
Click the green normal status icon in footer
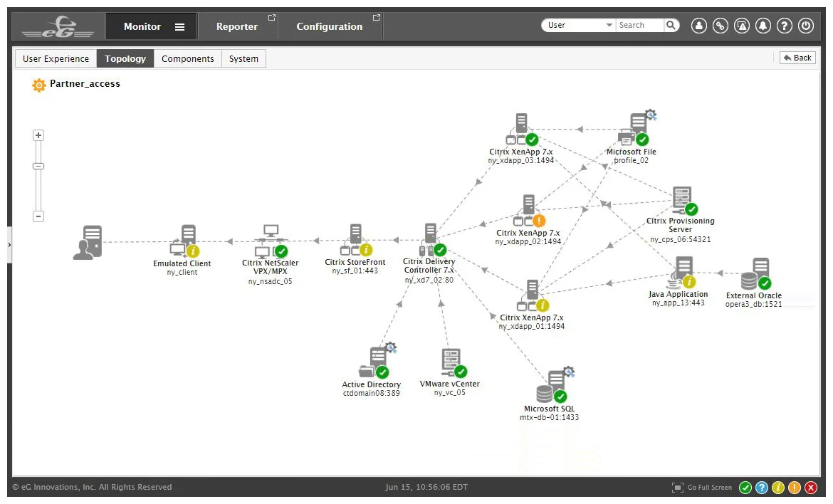point(745,488)
